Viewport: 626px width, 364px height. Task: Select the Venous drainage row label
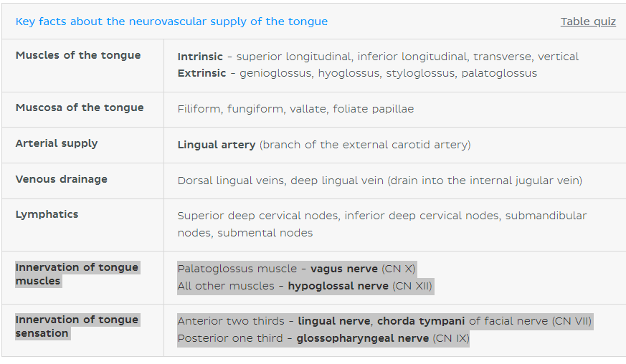(x=61, y=179)
